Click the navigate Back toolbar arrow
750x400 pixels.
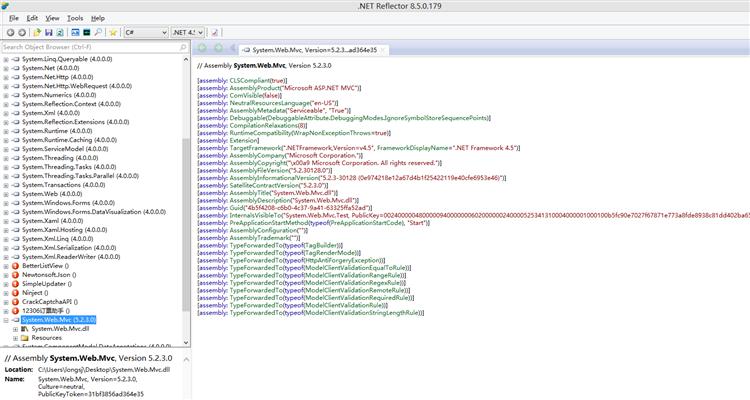tap(9, 32)
